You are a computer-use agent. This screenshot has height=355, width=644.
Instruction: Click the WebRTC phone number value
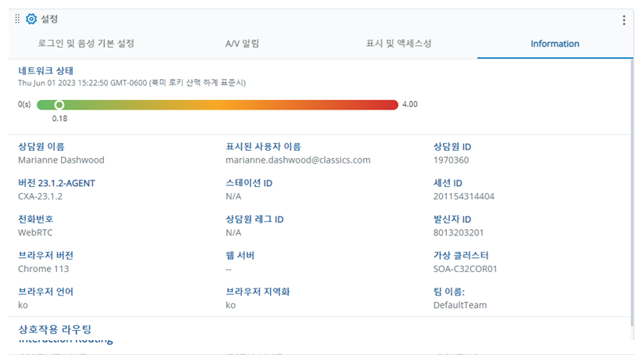[35, 233]
